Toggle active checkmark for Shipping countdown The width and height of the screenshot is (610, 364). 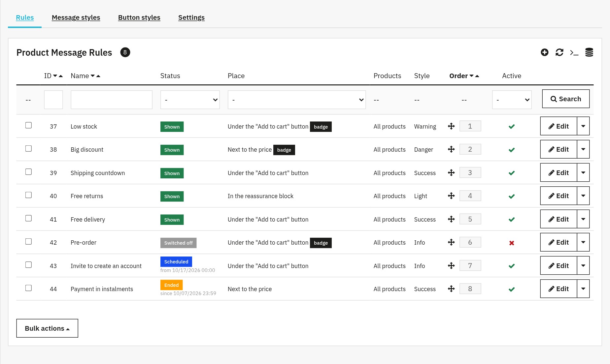tap(512, 173)
